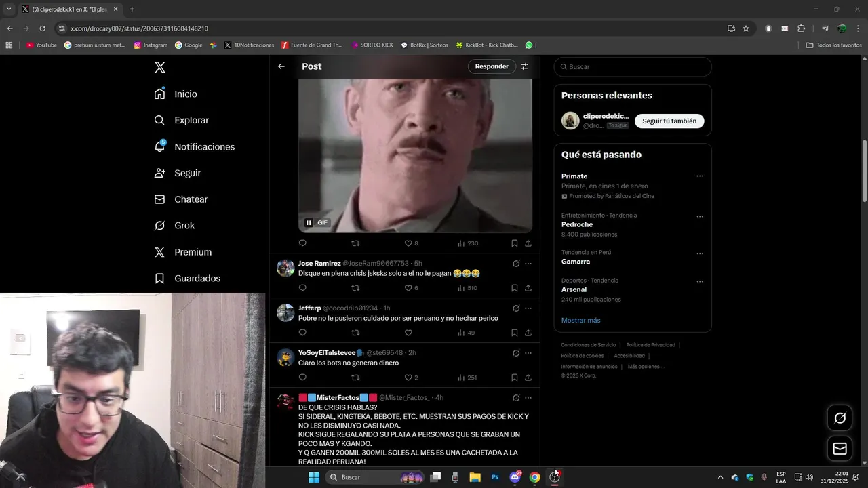This screenshot has width=868, height=488.
Task: Reply to Jefferp's comment
Action: pos(302,333)
